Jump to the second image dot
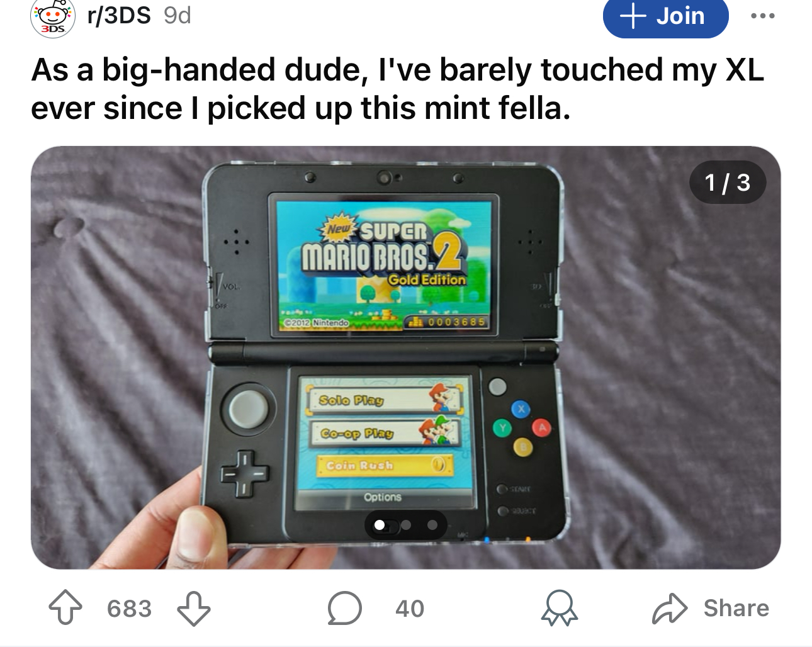This screenshot has height=647, width=812. pyautogui.click(x=406, y=524)
